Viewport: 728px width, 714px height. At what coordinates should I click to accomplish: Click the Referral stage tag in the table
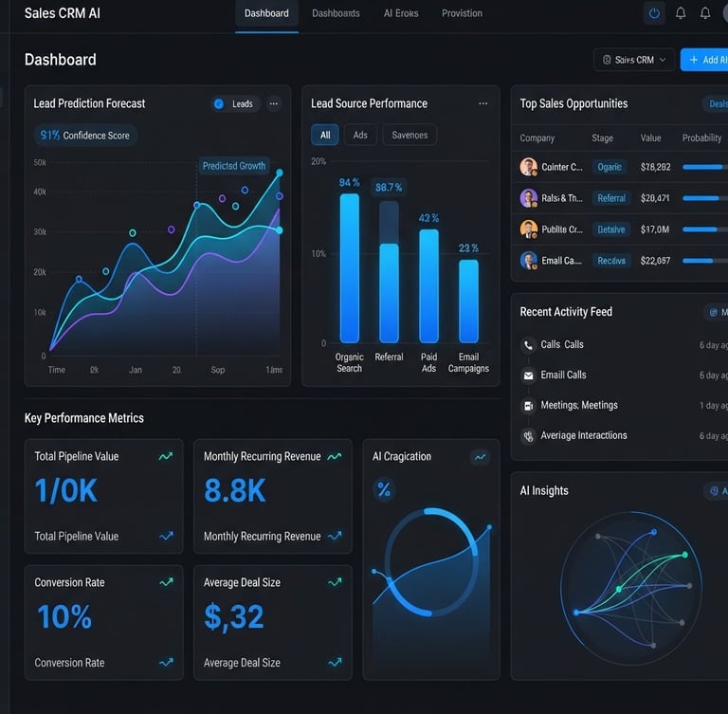[611, 198]
